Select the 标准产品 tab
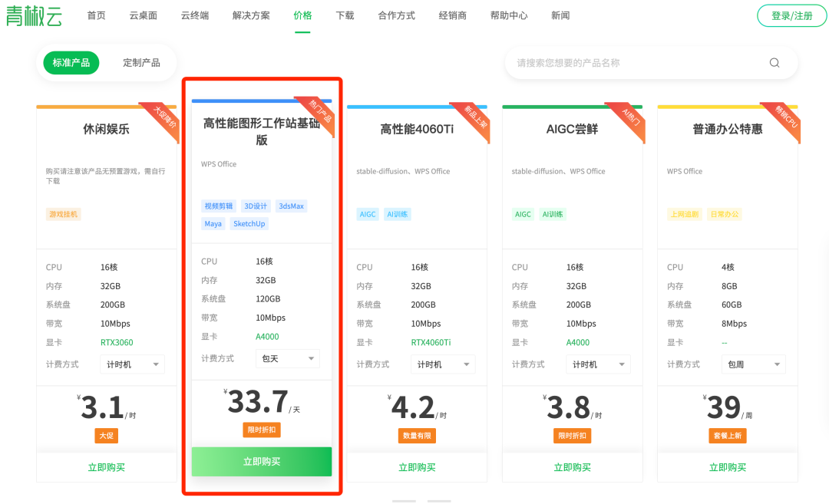This screenshot has width=829, height=504. coord(71,63)
